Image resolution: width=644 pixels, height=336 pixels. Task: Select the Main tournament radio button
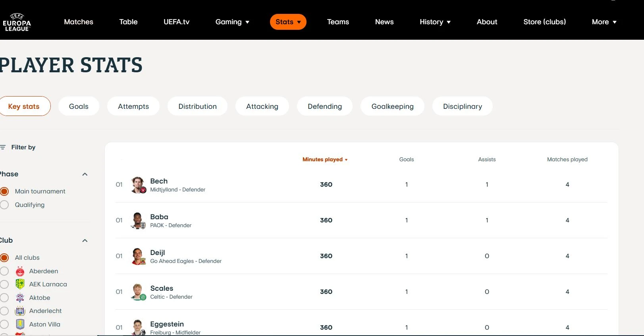(5, 191)
